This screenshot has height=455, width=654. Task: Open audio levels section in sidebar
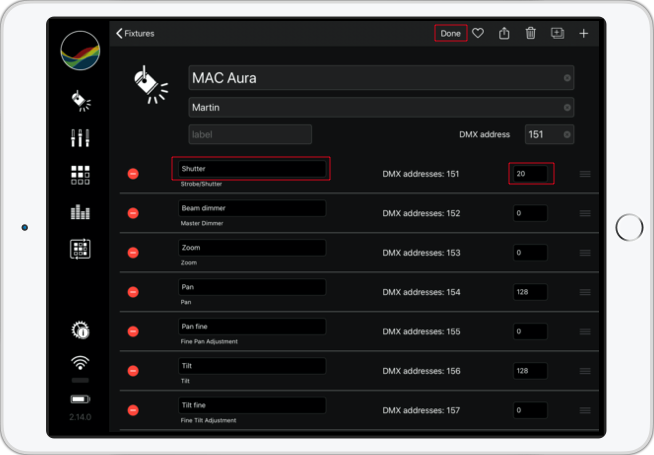click(x=80, y=212)
